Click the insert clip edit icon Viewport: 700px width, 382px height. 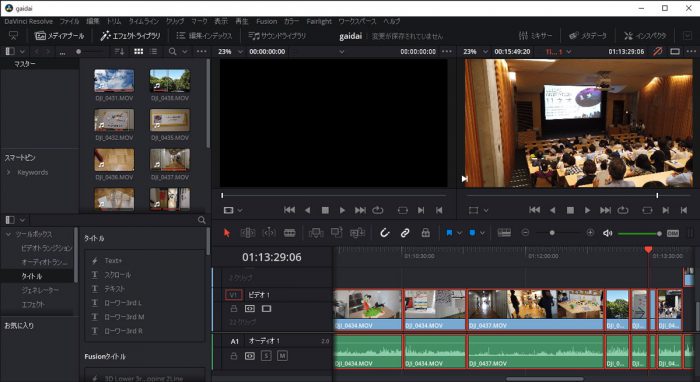pyautogui.click(x=316, y=233)
